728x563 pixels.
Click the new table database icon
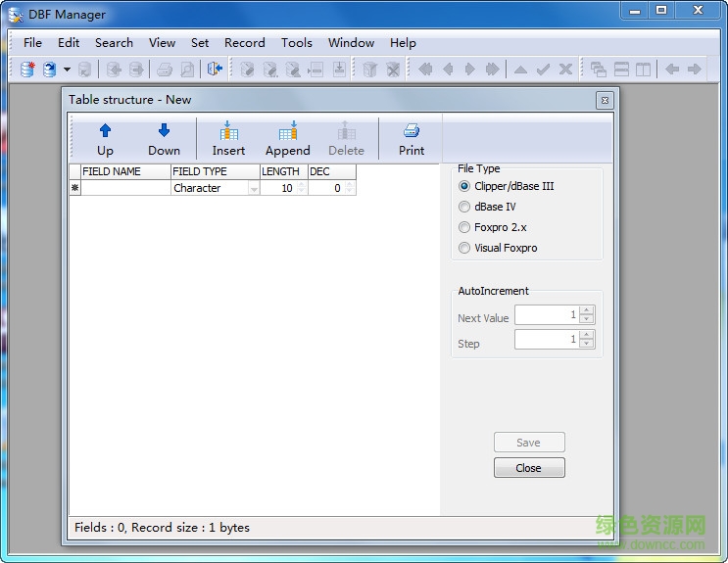(27, 70)
